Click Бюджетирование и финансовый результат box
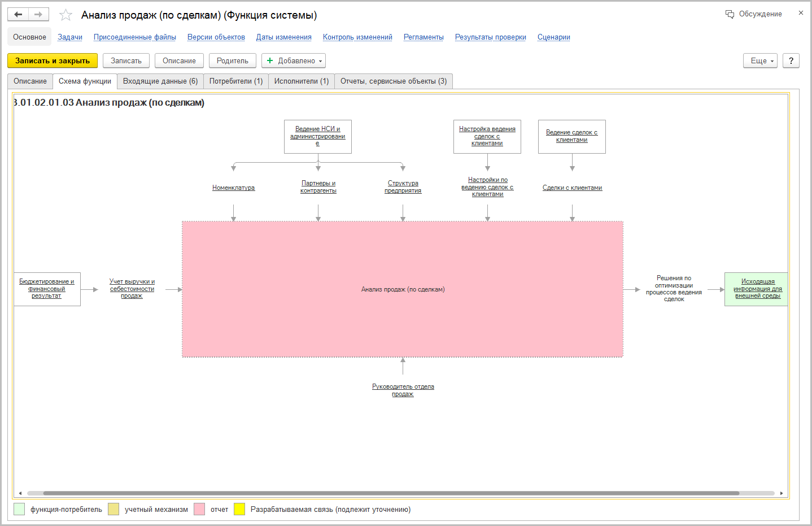812x526 pixels. click(x=47, y=289)
